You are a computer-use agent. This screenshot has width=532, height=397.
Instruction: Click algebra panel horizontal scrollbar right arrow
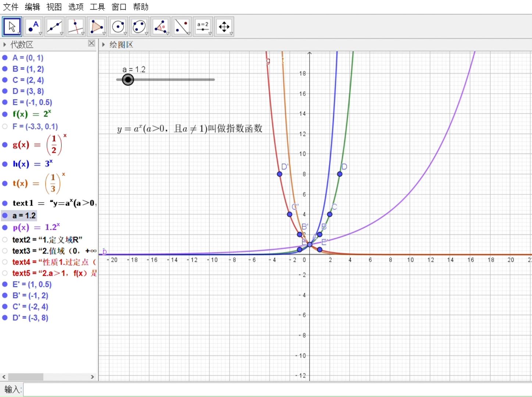(92, 377)
